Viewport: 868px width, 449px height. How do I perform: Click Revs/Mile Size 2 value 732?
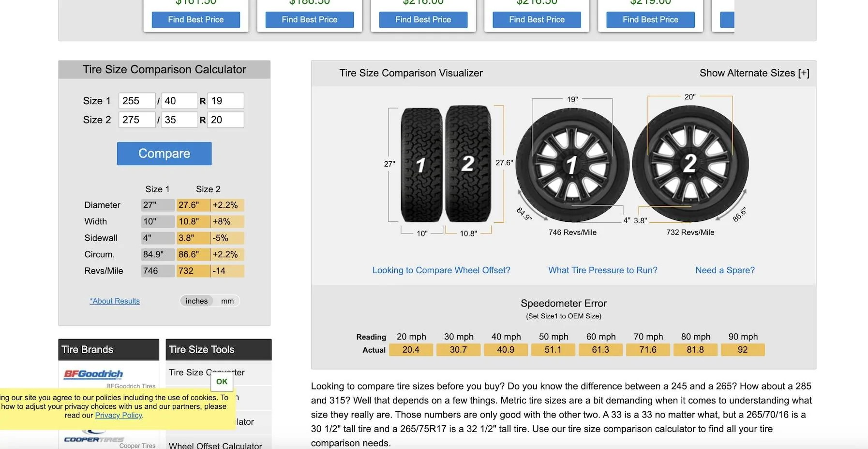point(194,271)
